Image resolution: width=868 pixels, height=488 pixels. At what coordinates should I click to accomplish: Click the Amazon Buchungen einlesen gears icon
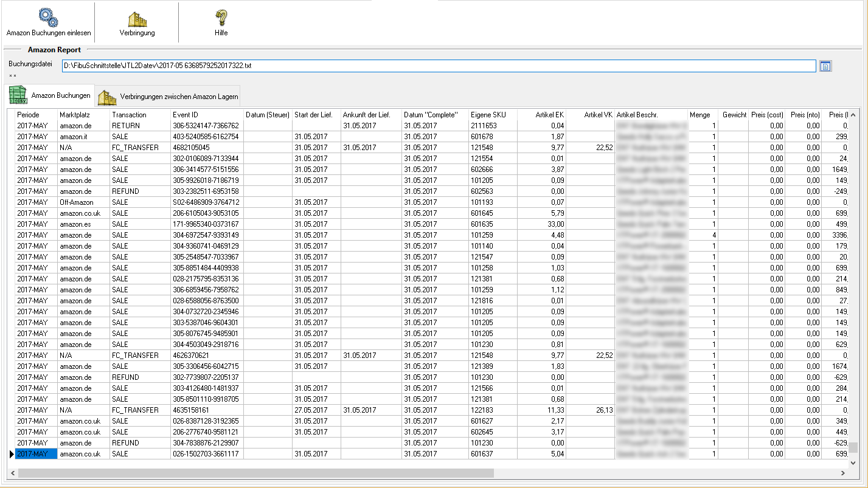[x=48, y=16]
